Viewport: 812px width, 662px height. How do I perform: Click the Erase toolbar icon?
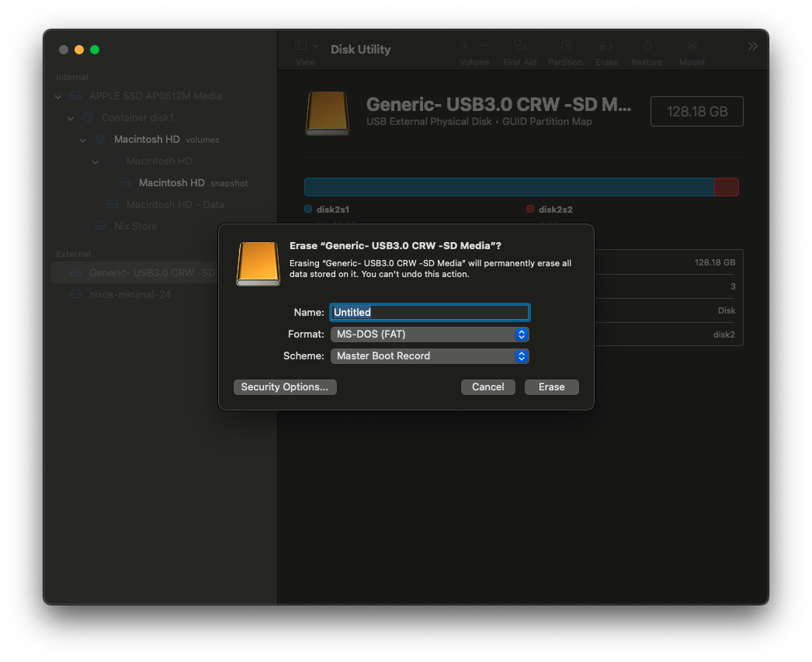click(x=606, y=46)
